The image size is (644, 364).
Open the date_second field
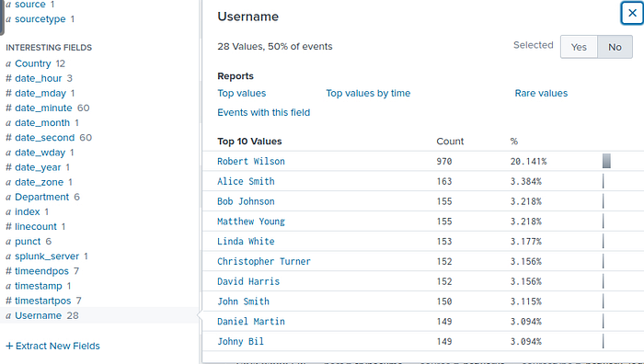(x=45, y=138)
